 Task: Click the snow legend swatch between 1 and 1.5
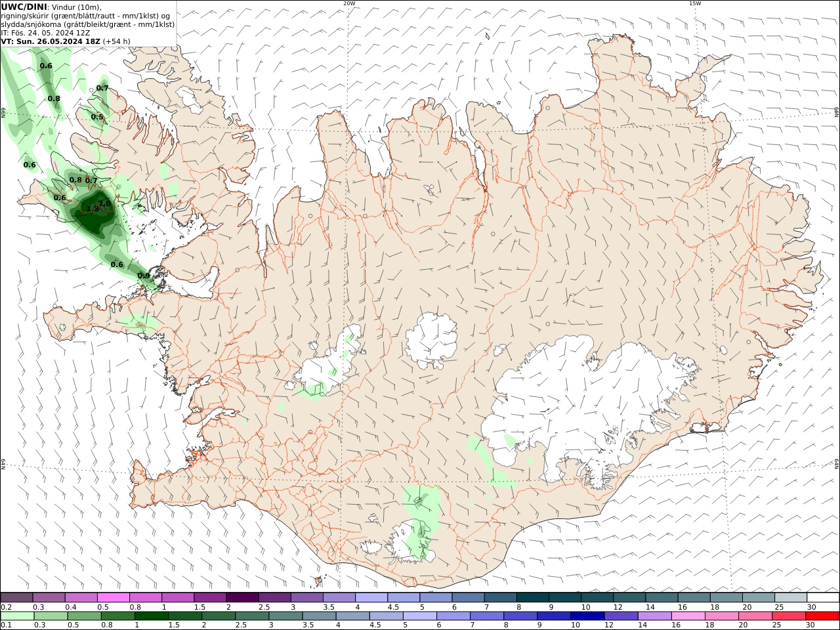177,597
